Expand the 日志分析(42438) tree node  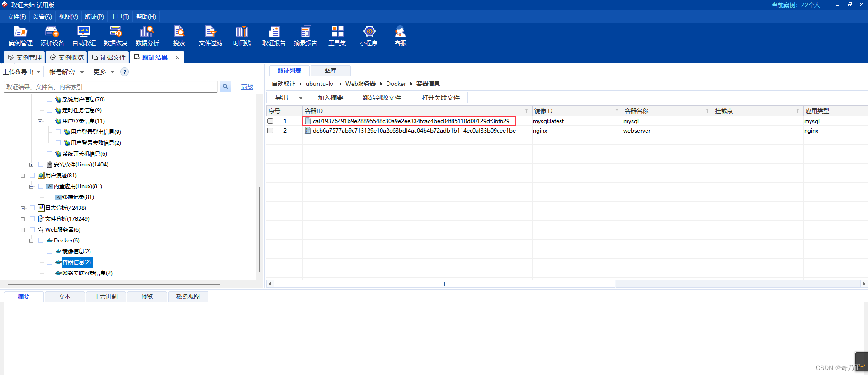[x=23, y=208]
